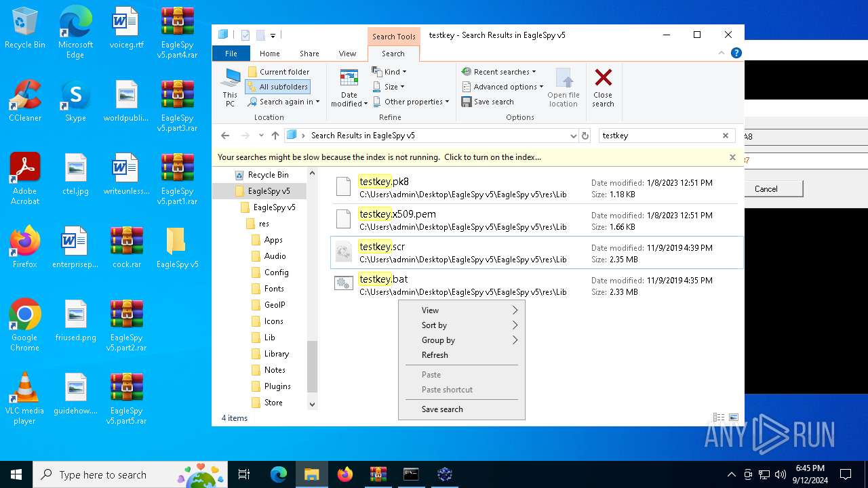Image resolution: width=868 pixels, height=488 pixels.
Task: Click the Task View taskbar icon
Action: [x=244, y=474]
